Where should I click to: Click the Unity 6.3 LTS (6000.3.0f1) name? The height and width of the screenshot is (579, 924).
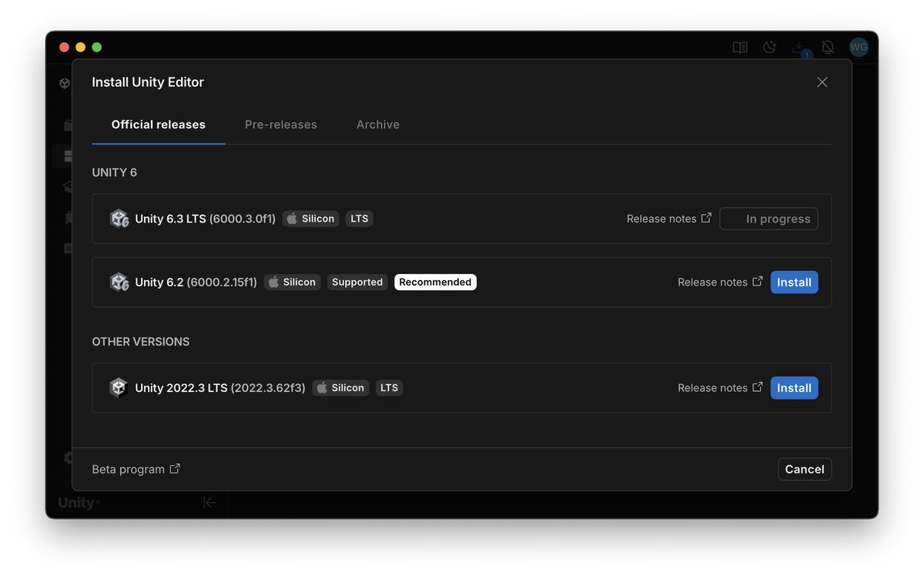(x=206, y=219)
